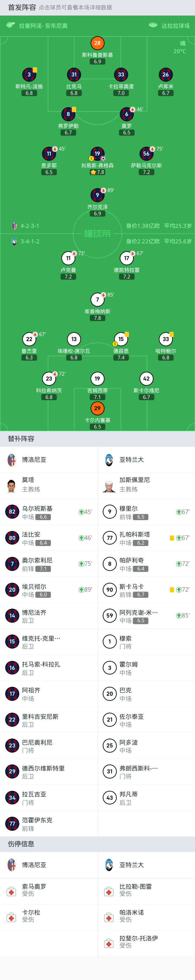Click 博洛尼亚 team crest in 替补阵容
Image resolution: width=195 pixels, height=980 pixels.
(x=12, y=460)
